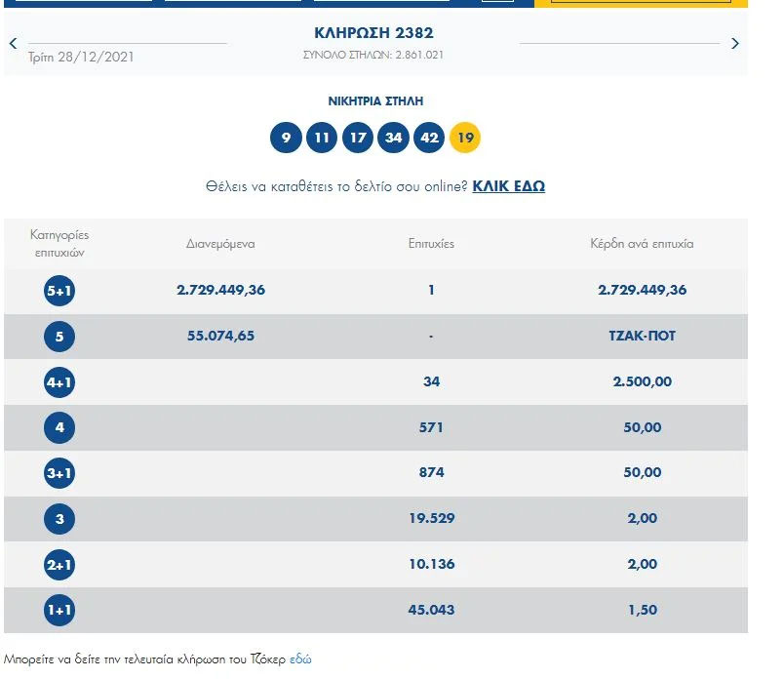Click the 1+1 category badge

coord(59,611)
